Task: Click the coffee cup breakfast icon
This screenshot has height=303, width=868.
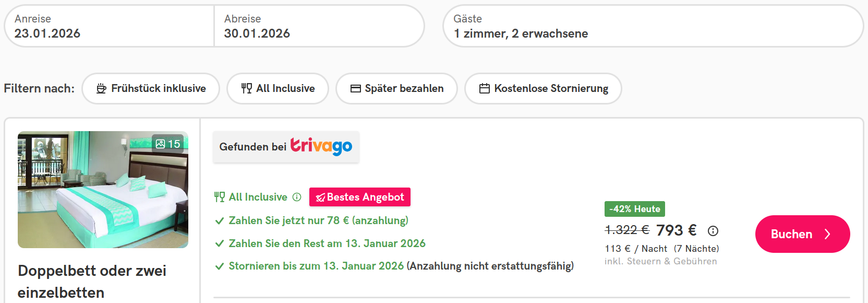Action: coord(101,89)
